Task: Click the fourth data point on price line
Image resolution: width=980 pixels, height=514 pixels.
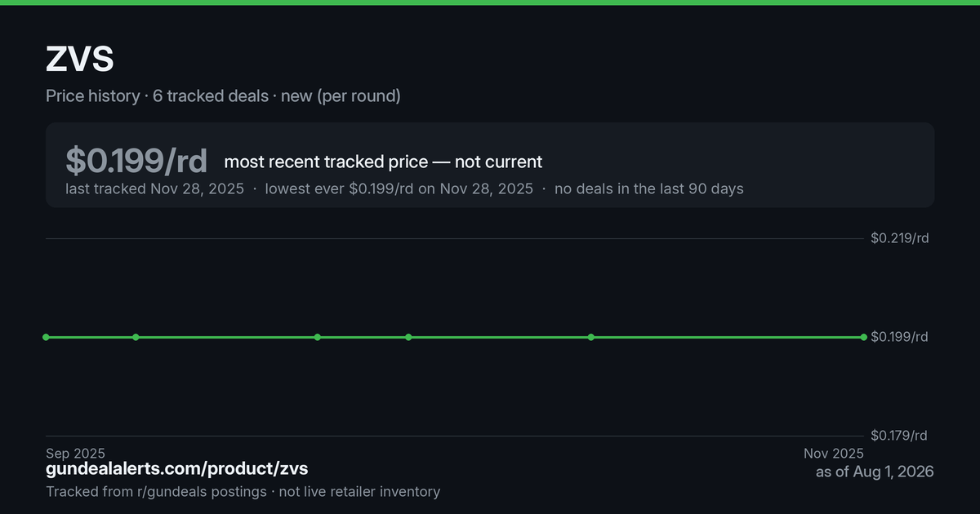Action: pyautogui.click(x=408, y=337)
